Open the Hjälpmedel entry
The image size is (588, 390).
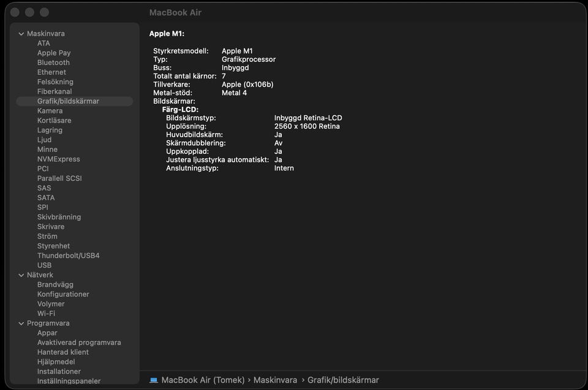tap(56, 362)
